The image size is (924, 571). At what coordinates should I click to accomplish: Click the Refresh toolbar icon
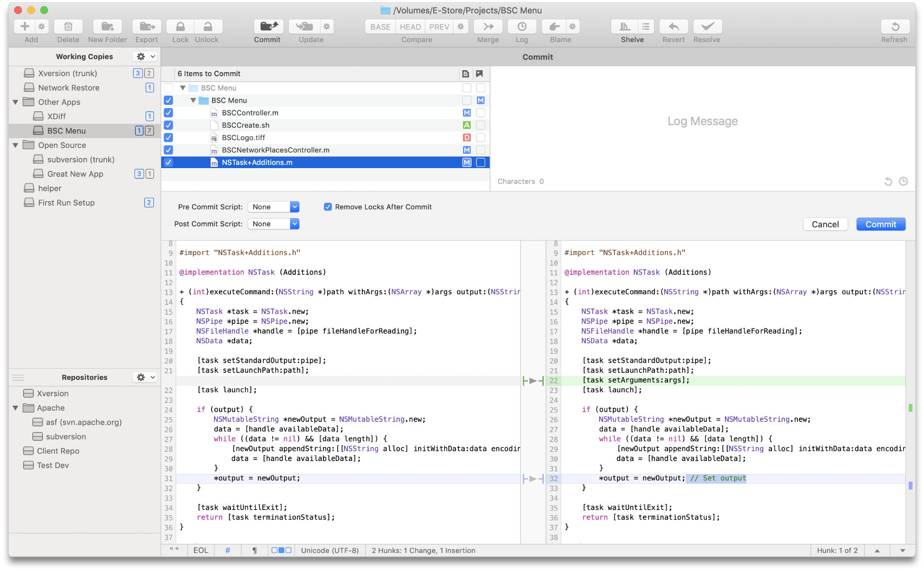(895, 27)
